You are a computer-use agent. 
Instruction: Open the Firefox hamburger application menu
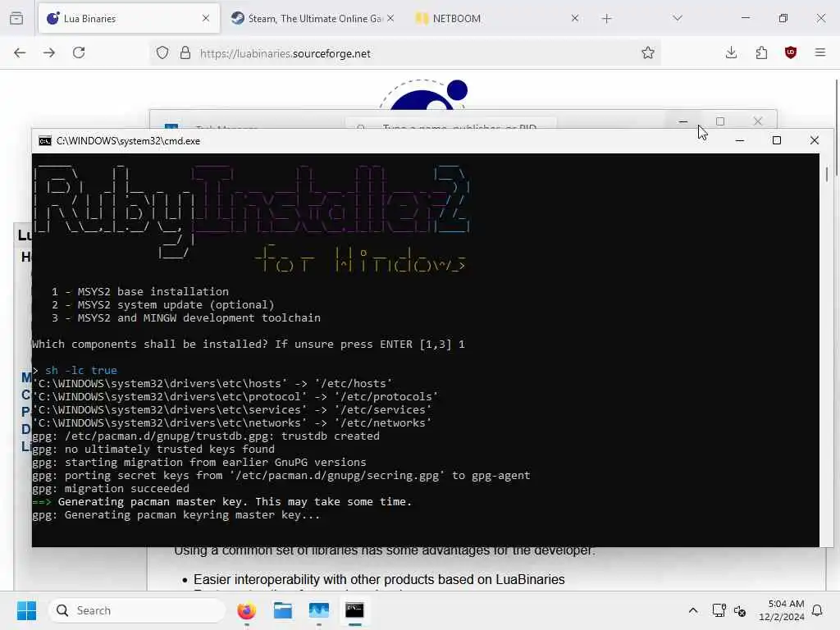[x=820, y=52]
